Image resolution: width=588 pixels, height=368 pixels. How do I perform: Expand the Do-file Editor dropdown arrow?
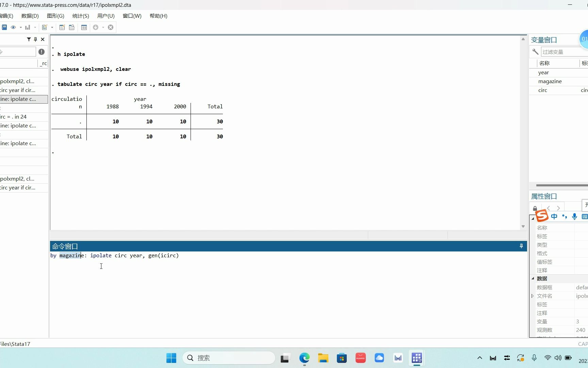pos(52,27)
